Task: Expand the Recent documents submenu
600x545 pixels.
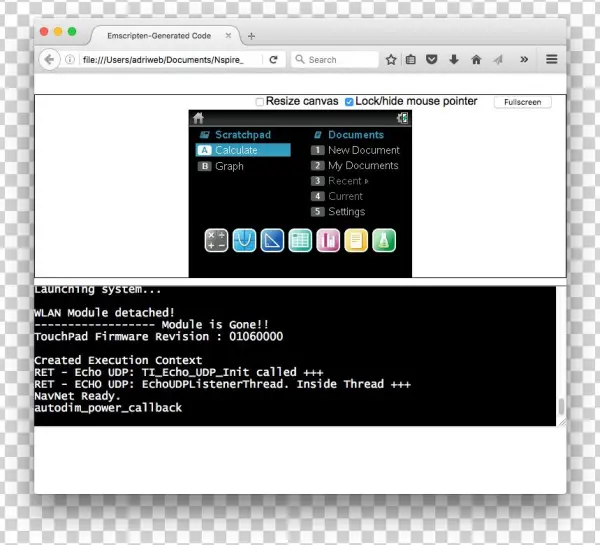Action: [x=346, y=181]
